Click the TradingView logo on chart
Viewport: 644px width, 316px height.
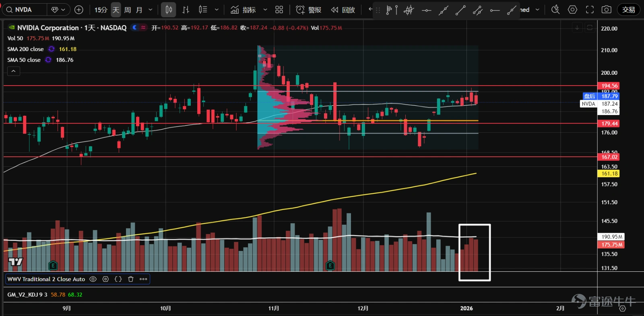(x=16, y=262)
